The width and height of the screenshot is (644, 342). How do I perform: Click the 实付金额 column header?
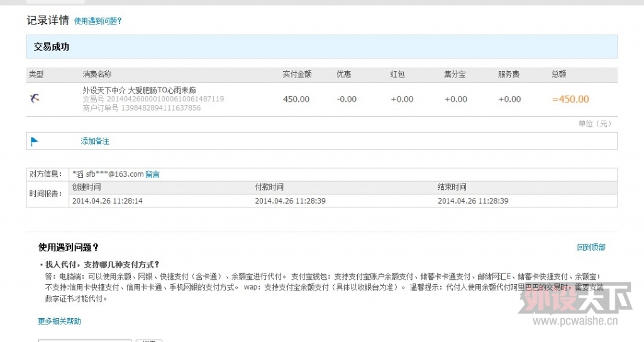coord(297,74)
